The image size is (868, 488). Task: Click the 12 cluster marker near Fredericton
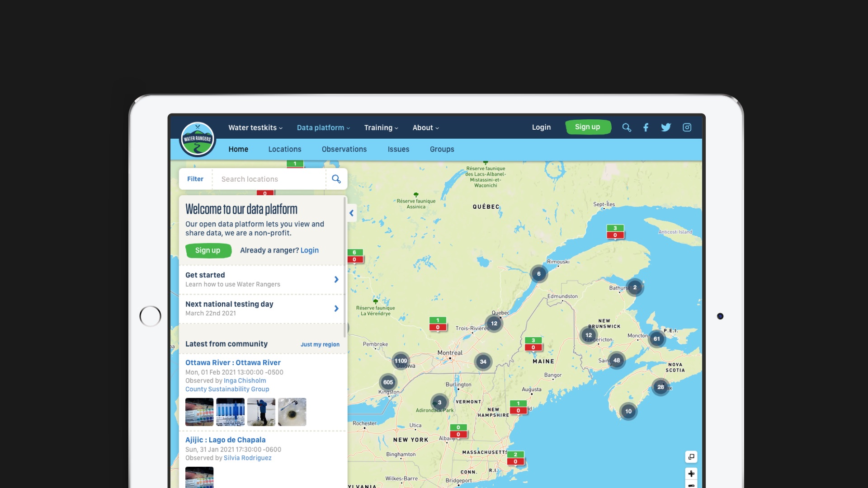(589, 335)
